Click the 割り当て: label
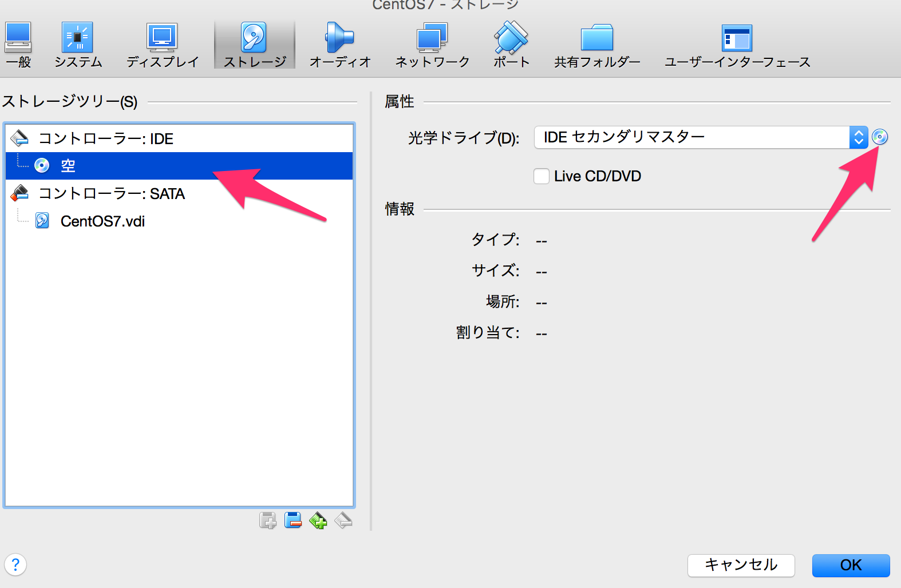 [488, 332]
